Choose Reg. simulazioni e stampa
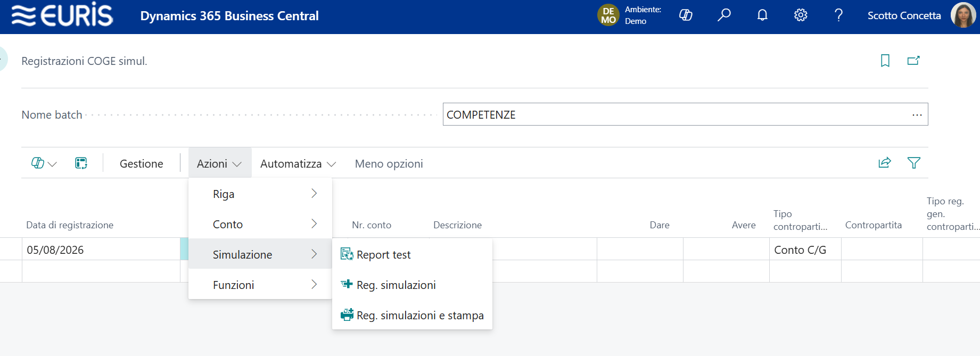This screenshot has width=980, height=356. pos(412,316)
